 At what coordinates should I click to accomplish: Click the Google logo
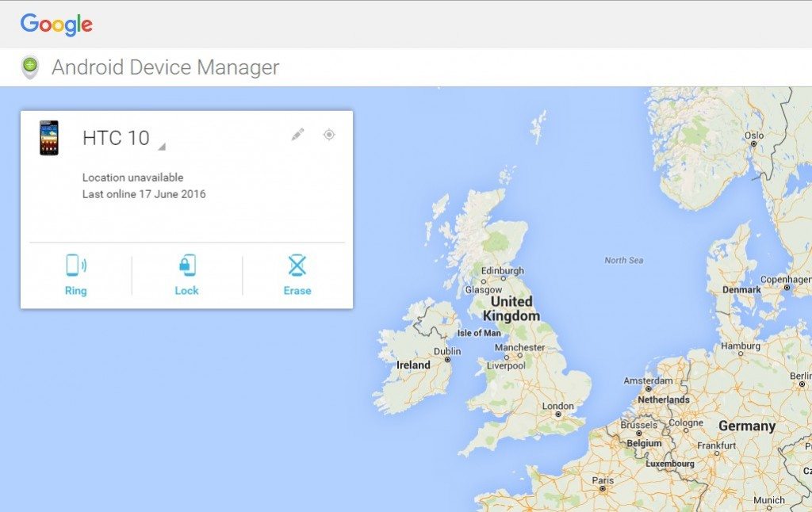click(x=56, y=25)
